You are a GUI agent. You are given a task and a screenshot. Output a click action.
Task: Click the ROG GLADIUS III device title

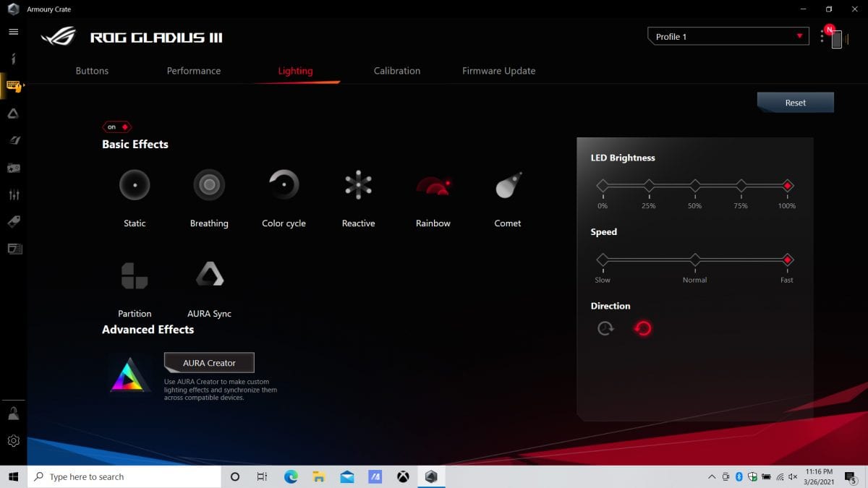tap(156, 38)
